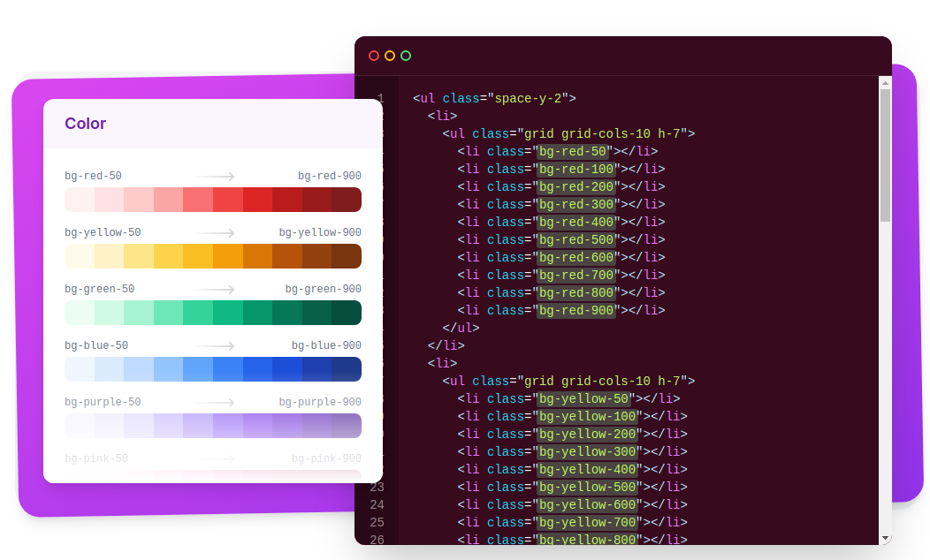Click the arrow between bg-green-50 and bg-green-900
The height and width of the screenshot is (560, 930).
(216, 290)
